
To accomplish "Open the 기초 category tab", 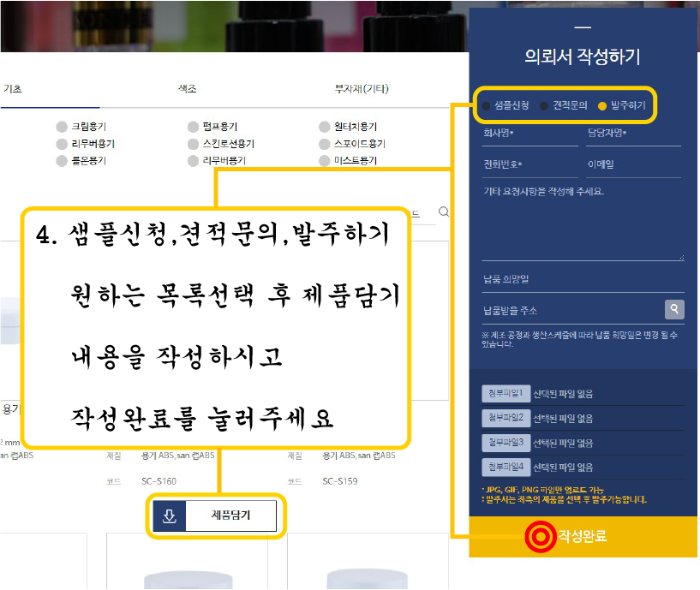I will (x=13, y=89).
